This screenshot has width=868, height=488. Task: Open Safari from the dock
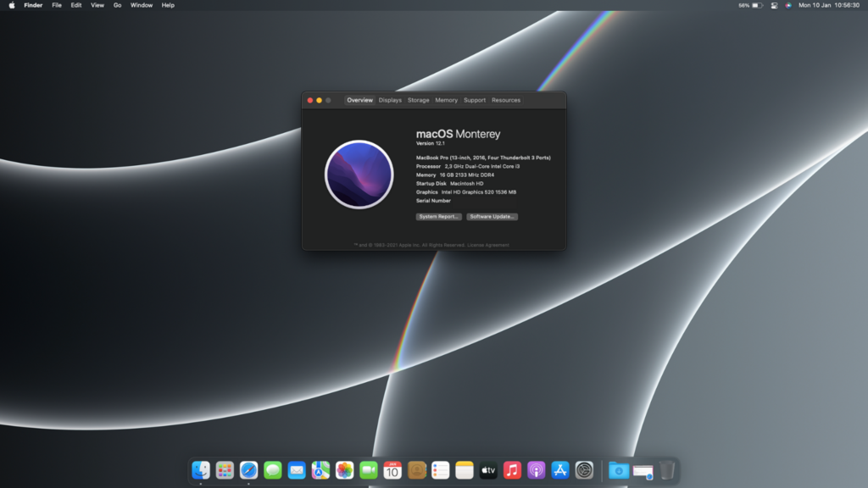click(248, 470)
